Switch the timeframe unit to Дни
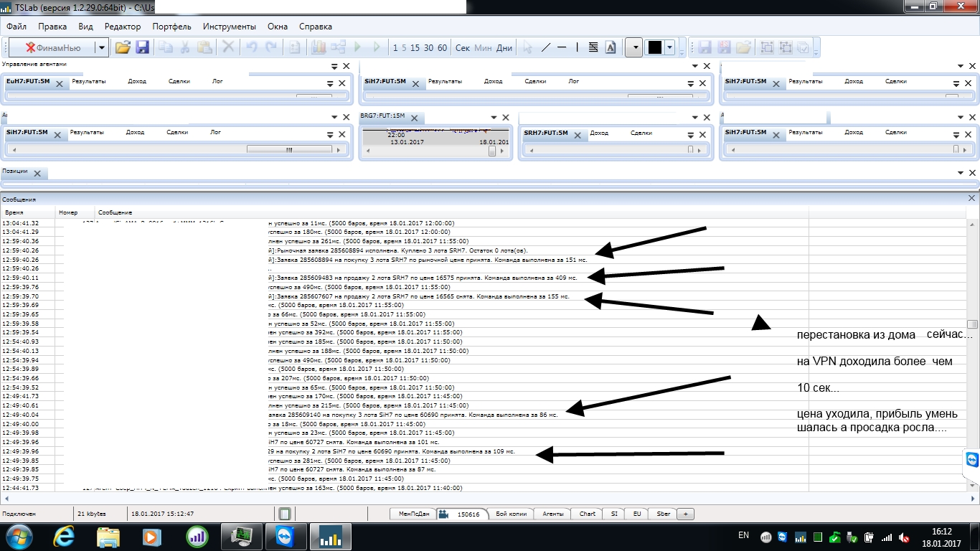Screen dimensions: 980x551 (x=504, y=47)
